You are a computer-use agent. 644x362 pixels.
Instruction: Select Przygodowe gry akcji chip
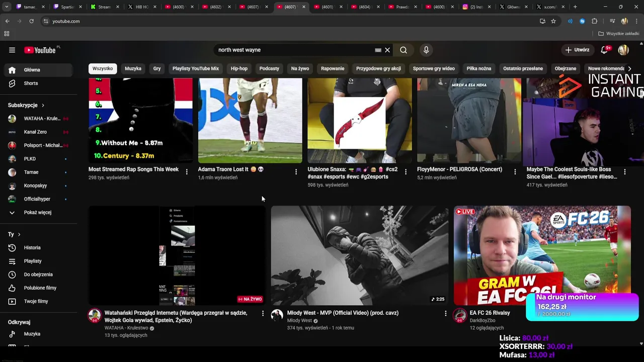coord(378,68)
